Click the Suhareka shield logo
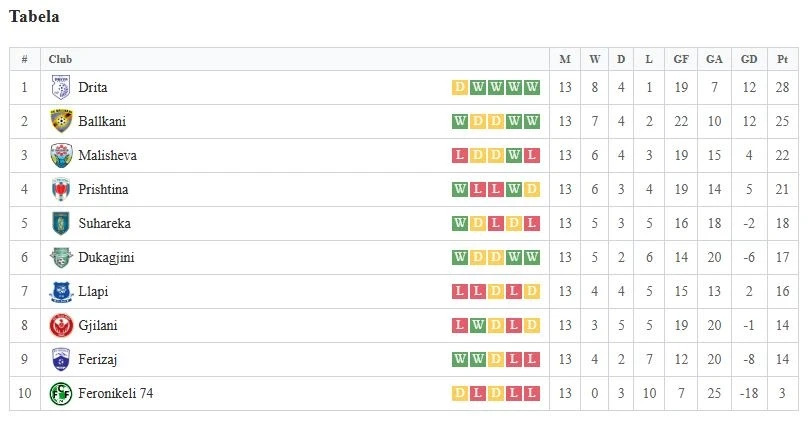 (61, 224)
